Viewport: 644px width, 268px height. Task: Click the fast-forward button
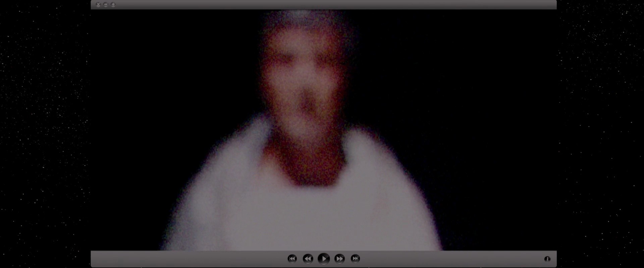click(339, 259)
